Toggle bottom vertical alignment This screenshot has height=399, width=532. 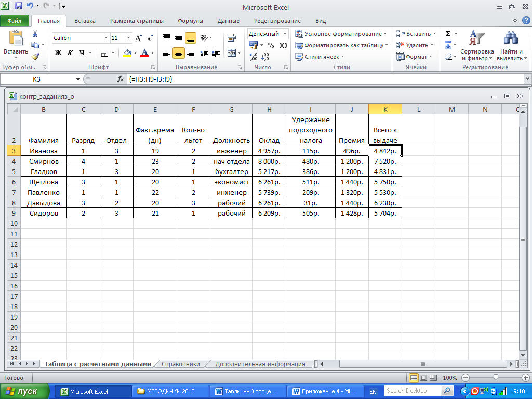click(x=191, y=38)
